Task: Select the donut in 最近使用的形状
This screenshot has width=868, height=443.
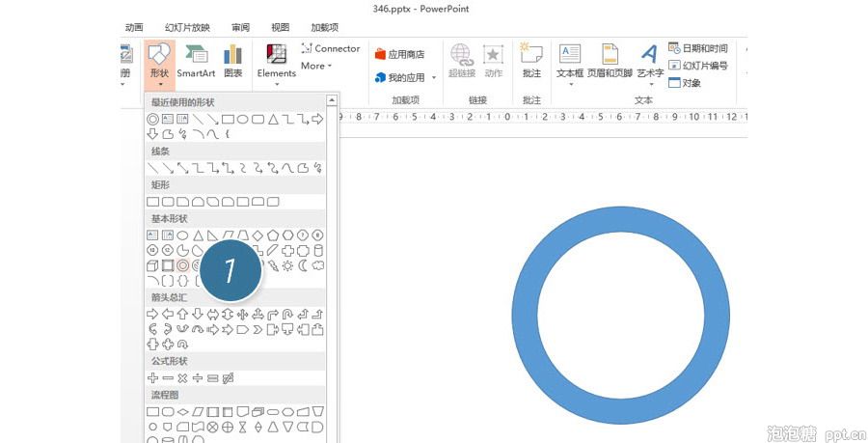Action: point(152,119)
